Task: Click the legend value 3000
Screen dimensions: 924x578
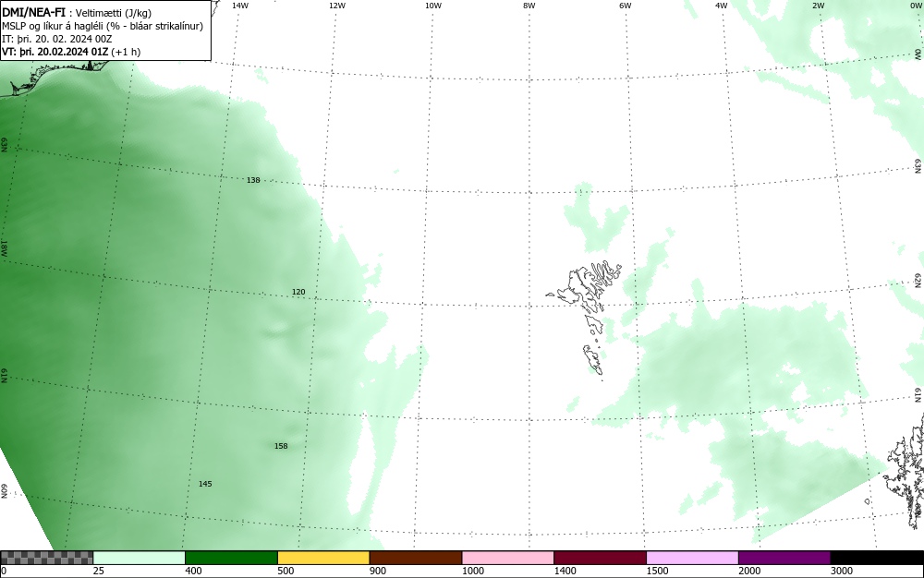Action: tap(842, 571)
